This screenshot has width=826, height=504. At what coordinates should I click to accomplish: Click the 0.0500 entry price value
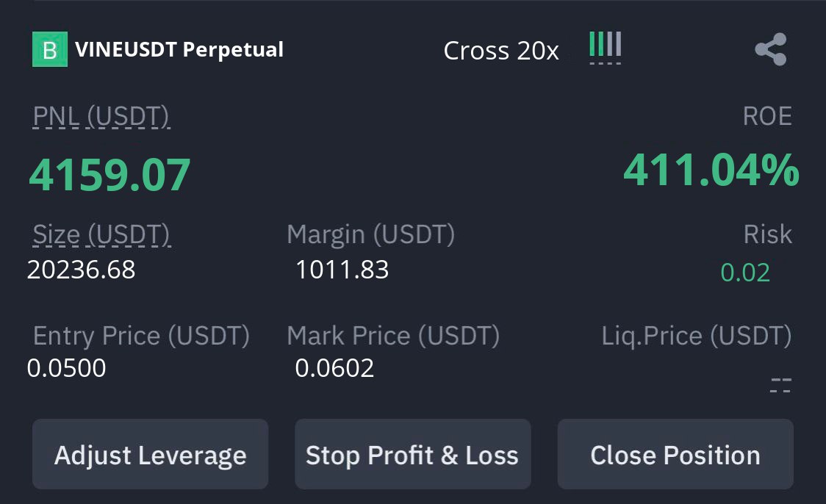point(66,367)
